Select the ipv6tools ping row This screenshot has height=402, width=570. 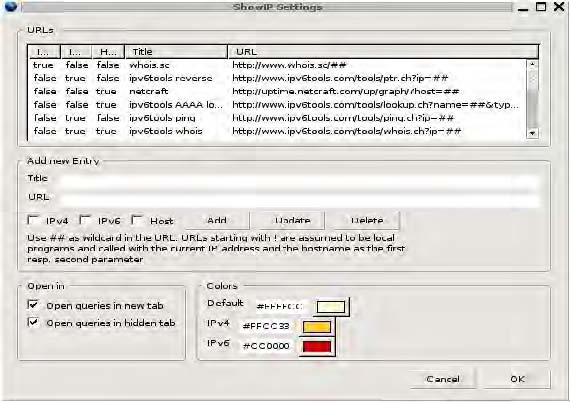[x=277, y=118]
